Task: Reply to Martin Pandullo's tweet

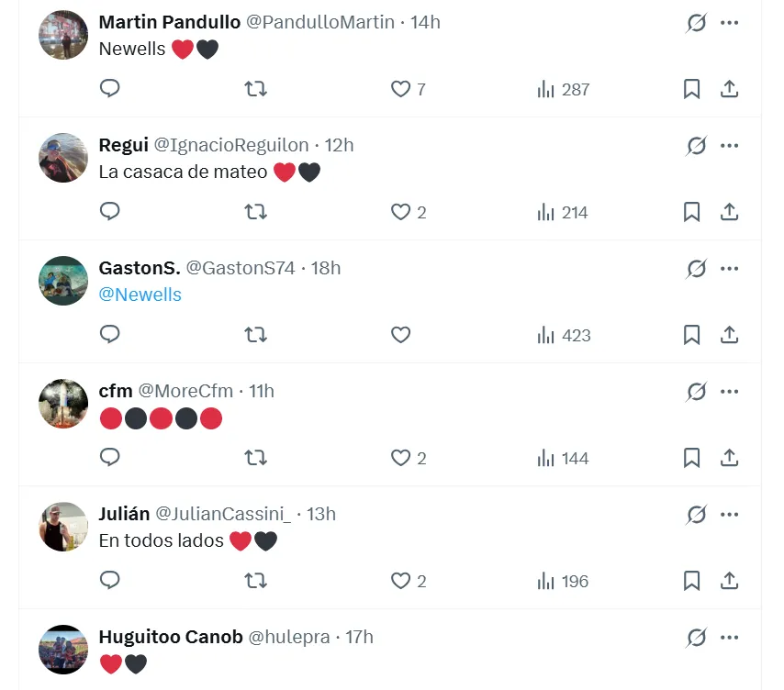Action: click(109, 89)
